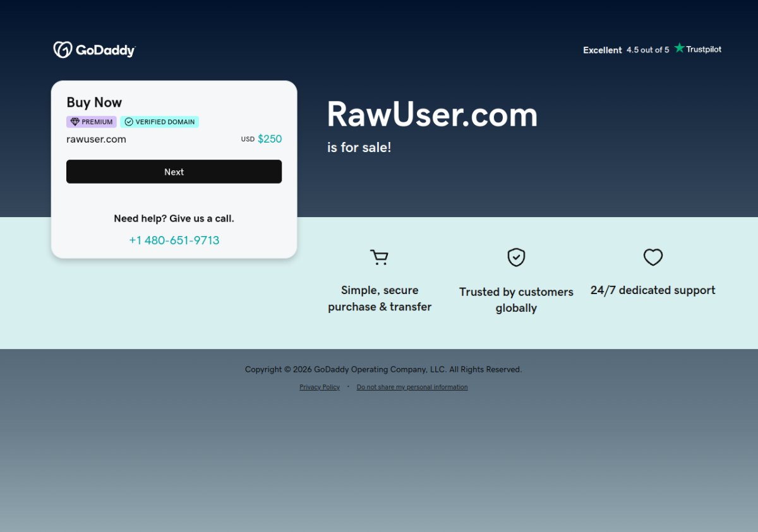Click the VERIFIED DOMAIN badge

click(160, 122)
